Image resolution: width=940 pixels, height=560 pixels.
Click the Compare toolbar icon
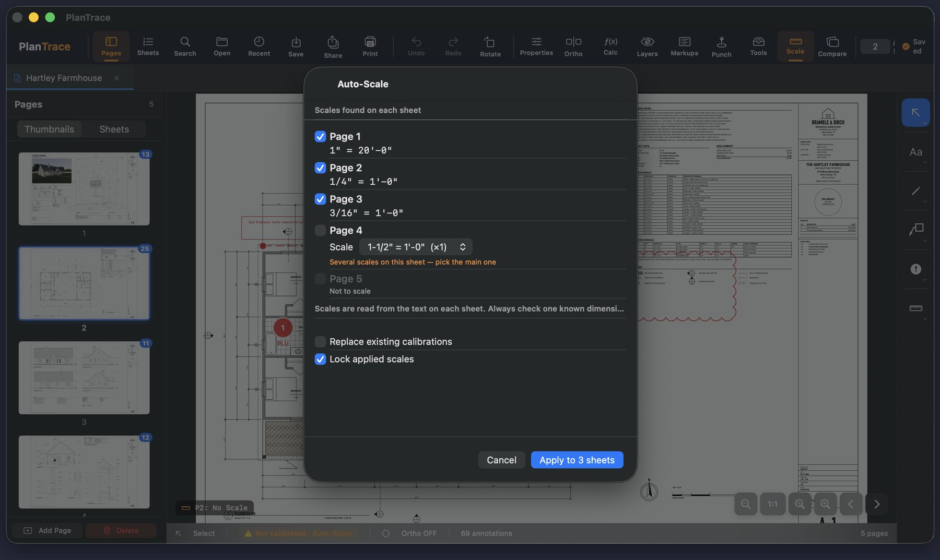click(x=832, y=46)
